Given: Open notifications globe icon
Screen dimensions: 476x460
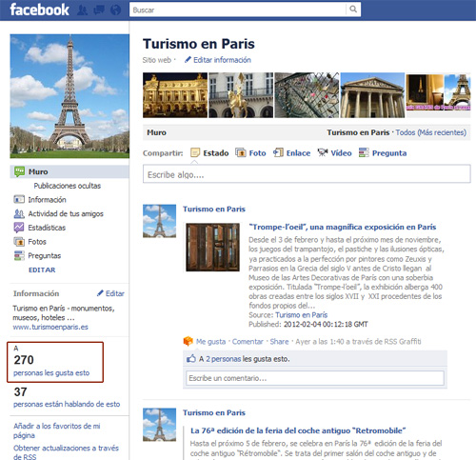Looking at the screenshot, I should [x=115, y=10].
